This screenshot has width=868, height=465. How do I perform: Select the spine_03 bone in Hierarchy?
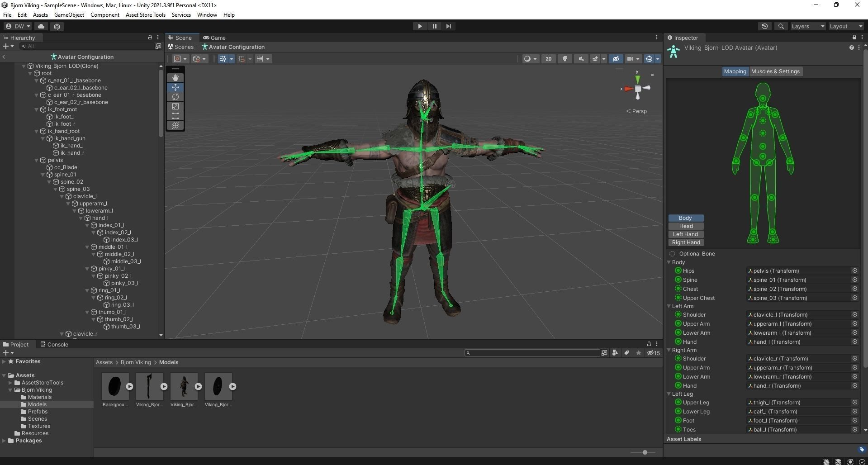(78, 189)
